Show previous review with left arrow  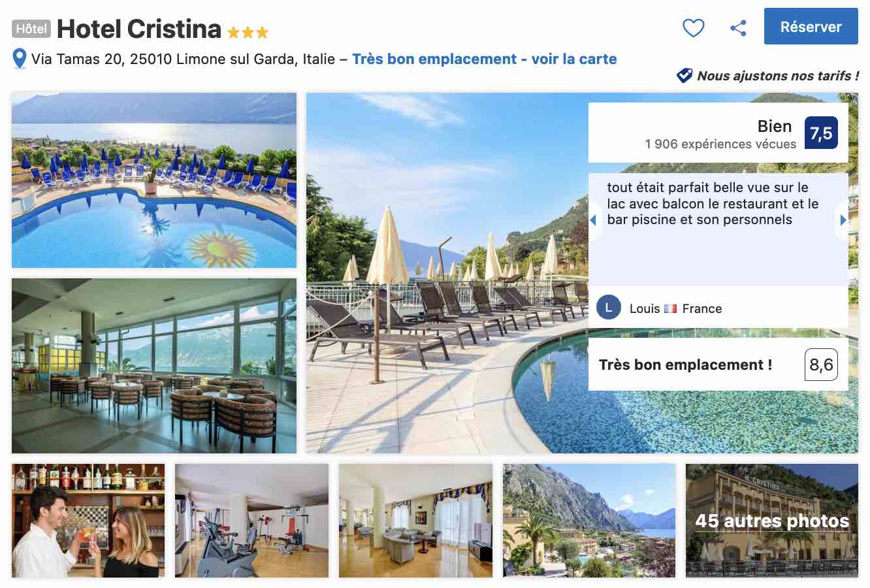click(593, 220)
